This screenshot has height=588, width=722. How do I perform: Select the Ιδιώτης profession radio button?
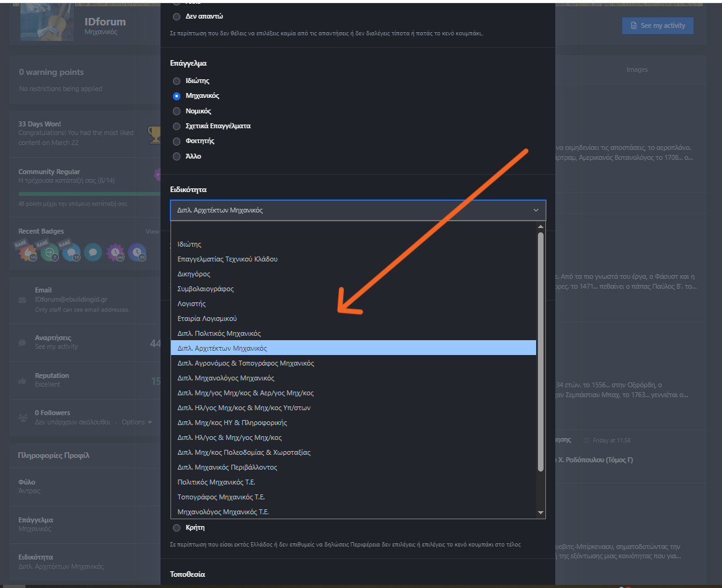tap(177, 81)
